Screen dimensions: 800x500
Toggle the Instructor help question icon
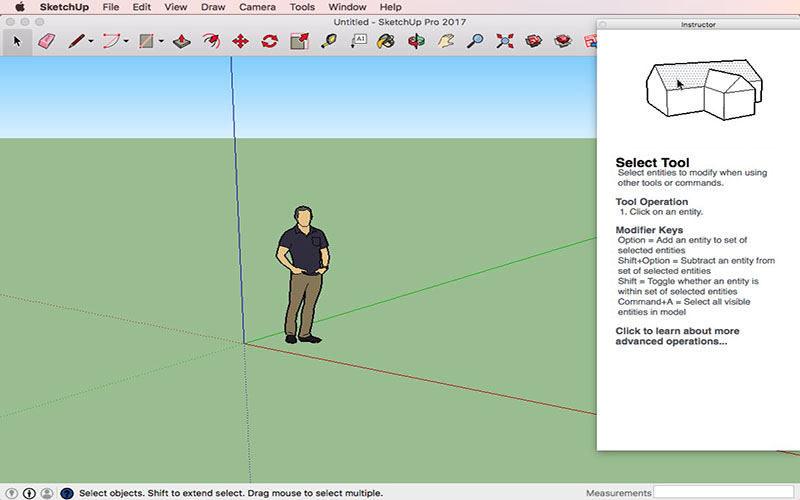click(x=67, y=493)
